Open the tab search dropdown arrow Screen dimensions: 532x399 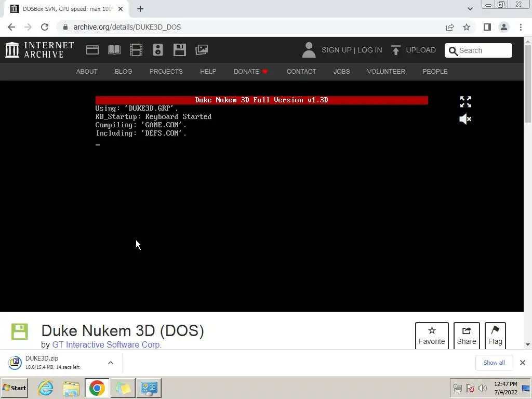point(470,9)
